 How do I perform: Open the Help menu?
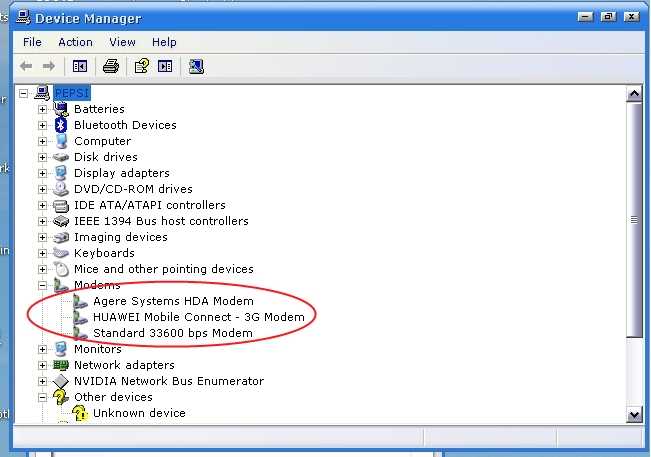pyautogui.click(x=164, y=42)
